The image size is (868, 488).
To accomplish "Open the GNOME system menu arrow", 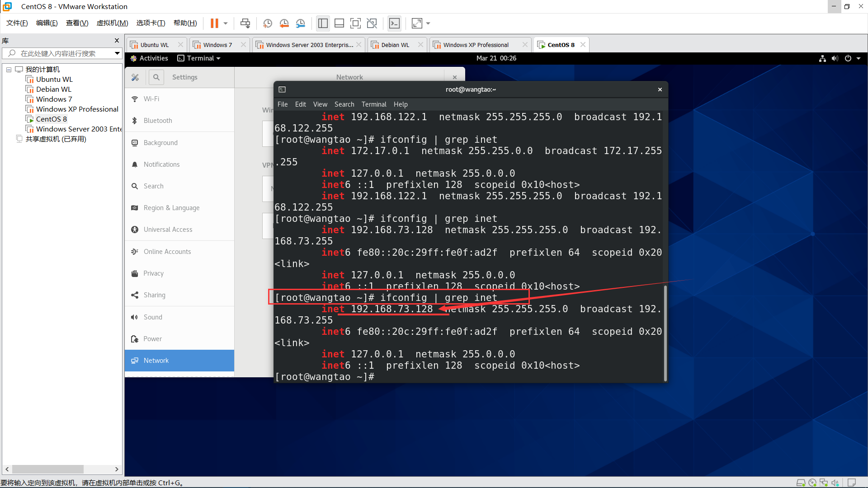I will click(x=859, y=58).
